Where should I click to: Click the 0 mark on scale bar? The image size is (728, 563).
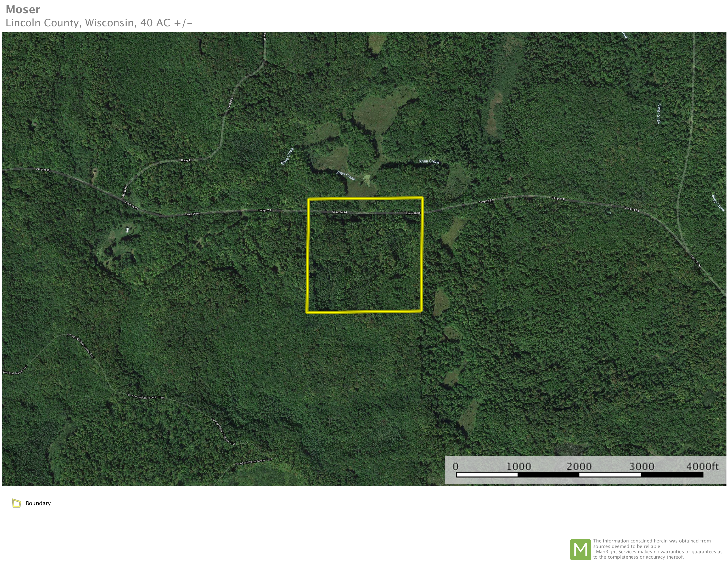455,466
